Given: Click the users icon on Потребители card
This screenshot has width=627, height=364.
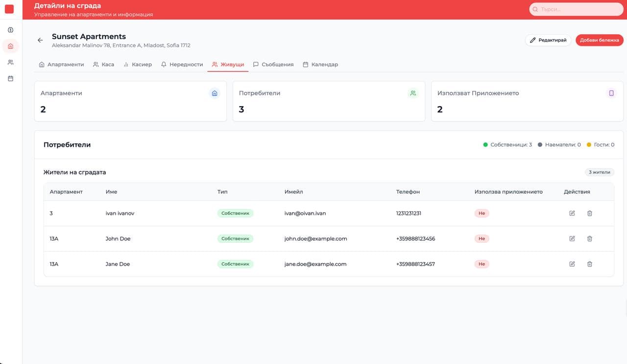Looking at the screenshot, I should [x=413, y=93].
